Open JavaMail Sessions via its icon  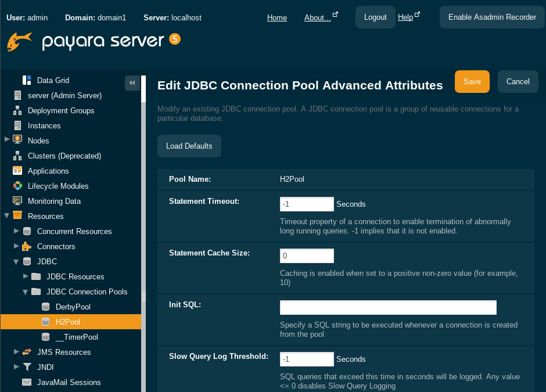click(x=26, y=382)
